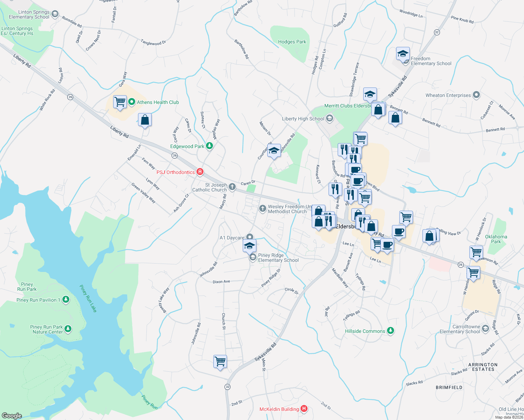
Task: Click the Dixon Ave street label
Action: pyautogui.click(x=221, y=281)
